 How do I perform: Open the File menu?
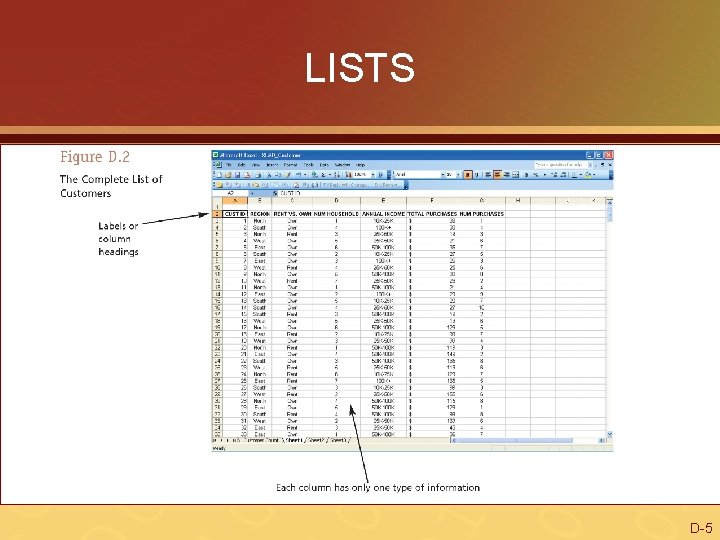[x=229, y=165]
